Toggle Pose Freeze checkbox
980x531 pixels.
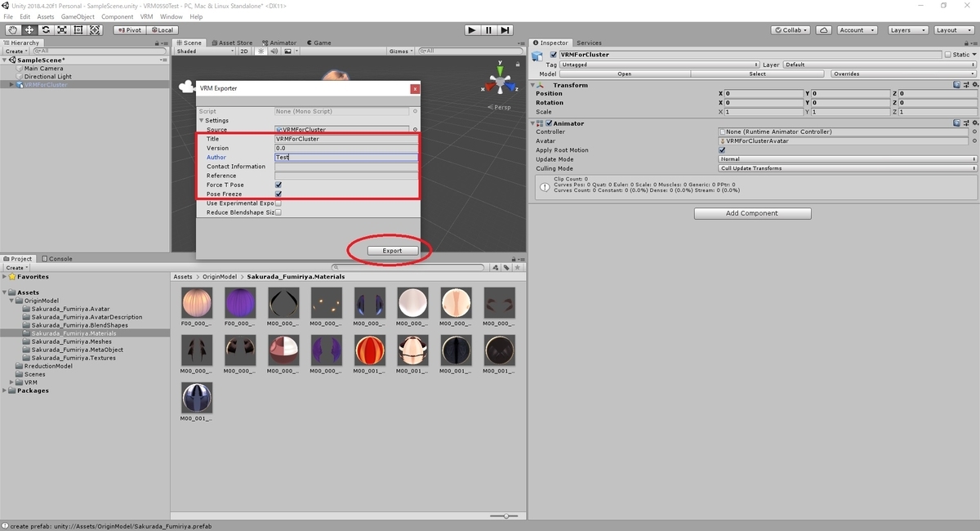pos(278,194)
